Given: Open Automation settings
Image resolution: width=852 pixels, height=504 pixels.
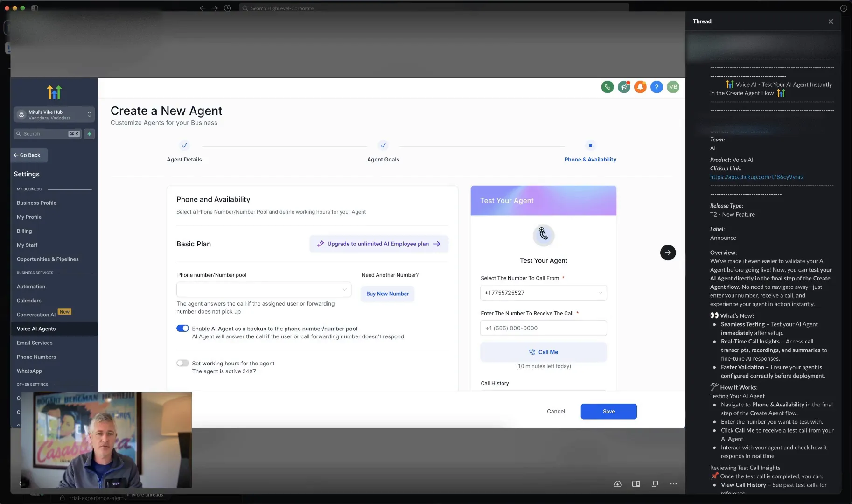Looking at the screenshot, I should tap(31, 287).
